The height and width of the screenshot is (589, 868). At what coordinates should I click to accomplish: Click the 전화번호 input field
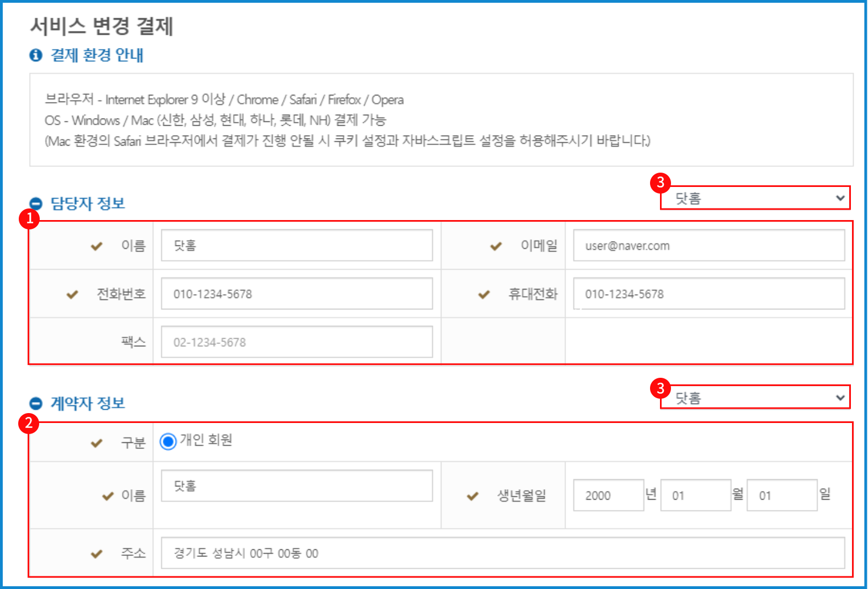296,294
